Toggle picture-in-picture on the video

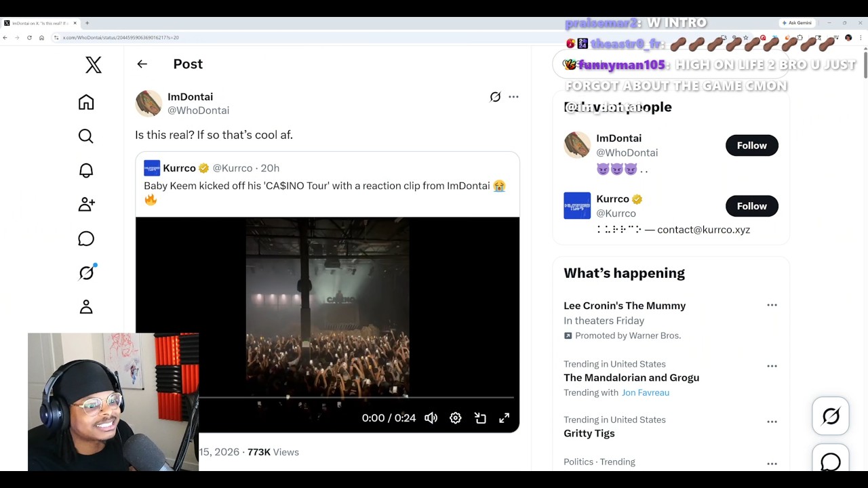click(480, 418)
